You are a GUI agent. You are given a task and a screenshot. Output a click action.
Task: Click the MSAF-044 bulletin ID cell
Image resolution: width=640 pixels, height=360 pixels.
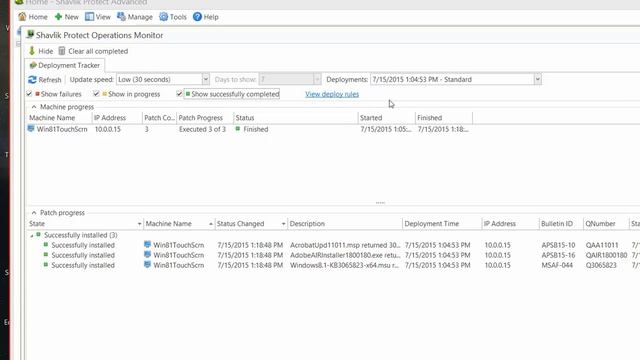(x=557, y=265)
